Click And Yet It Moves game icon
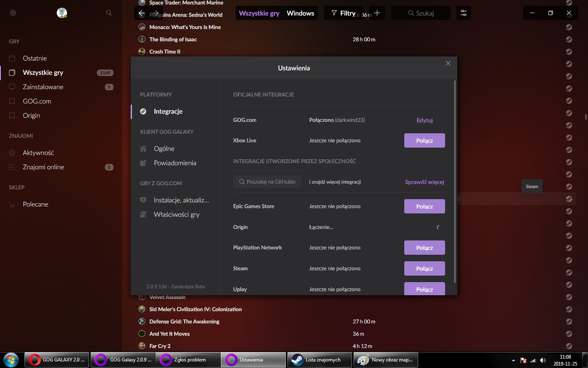The width and height of the screenshot is (588, 368). (142, 334)
